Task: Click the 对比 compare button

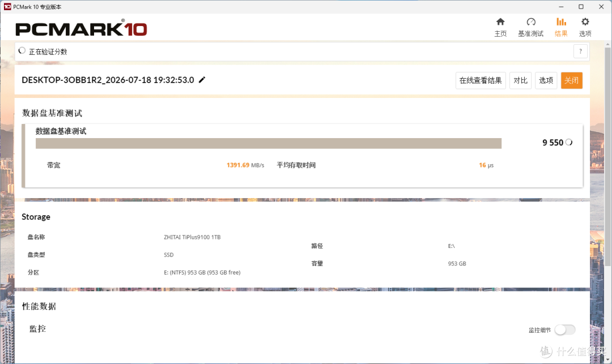Action: coord(520,80)
